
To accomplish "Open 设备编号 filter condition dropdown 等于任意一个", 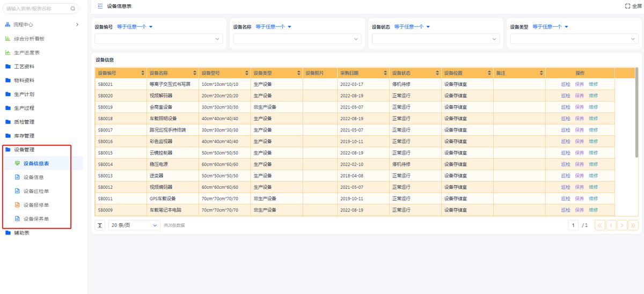I will click(x=135, y=27).
